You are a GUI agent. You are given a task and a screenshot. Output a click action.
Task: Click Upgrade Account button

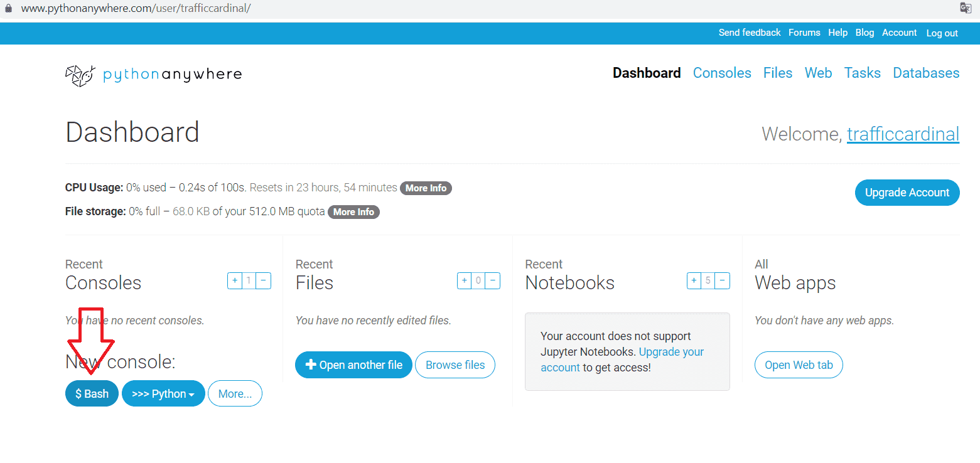907,193
